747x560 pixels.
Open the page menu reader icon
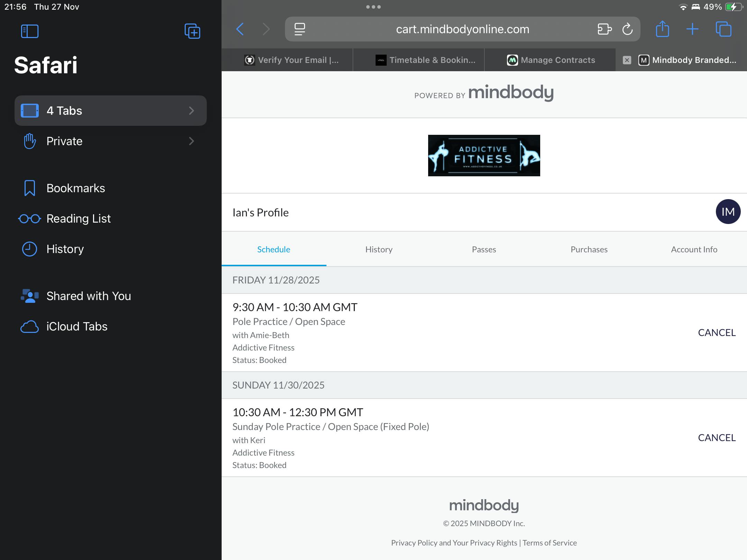click(x=299, y=29)
